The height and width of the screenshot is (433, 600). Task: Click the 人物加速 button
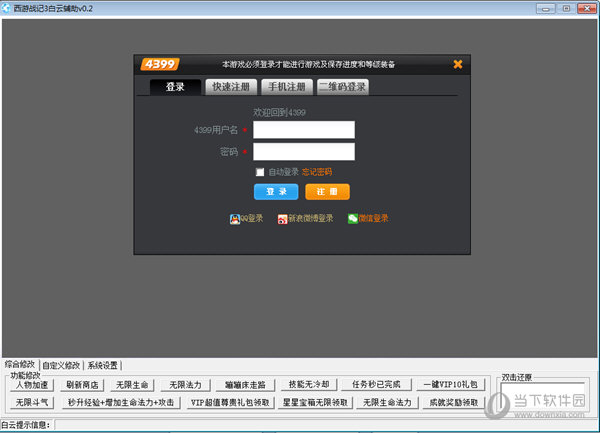[x=32, y=384]
